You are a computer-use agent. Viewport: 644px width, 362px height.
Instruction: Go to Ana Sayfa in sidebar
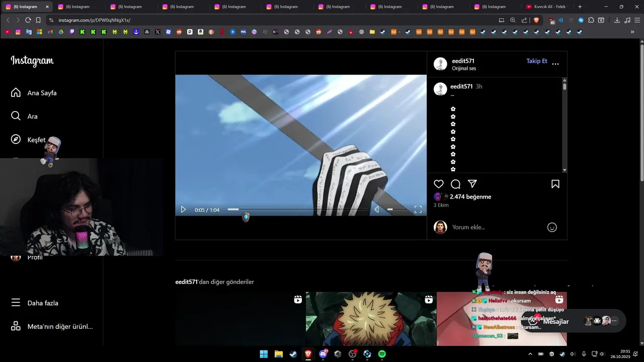click(34, 93)
